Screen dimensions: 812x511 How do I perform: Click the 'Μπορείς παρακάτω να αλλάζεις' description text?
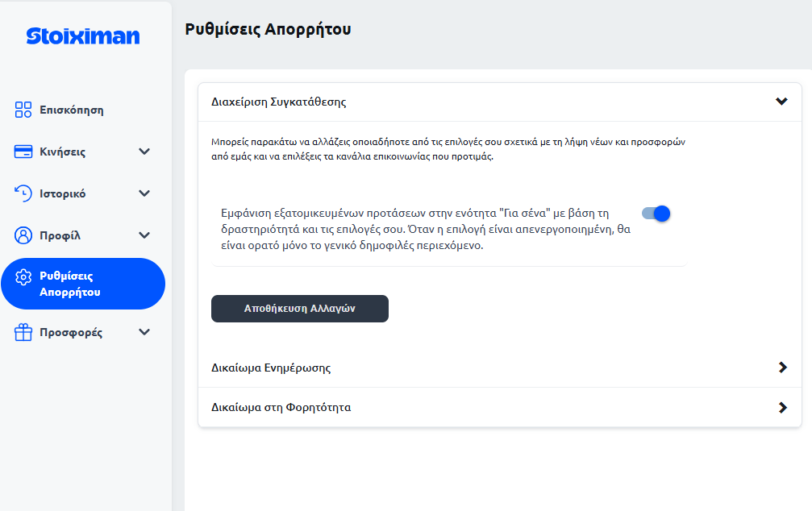448,149
